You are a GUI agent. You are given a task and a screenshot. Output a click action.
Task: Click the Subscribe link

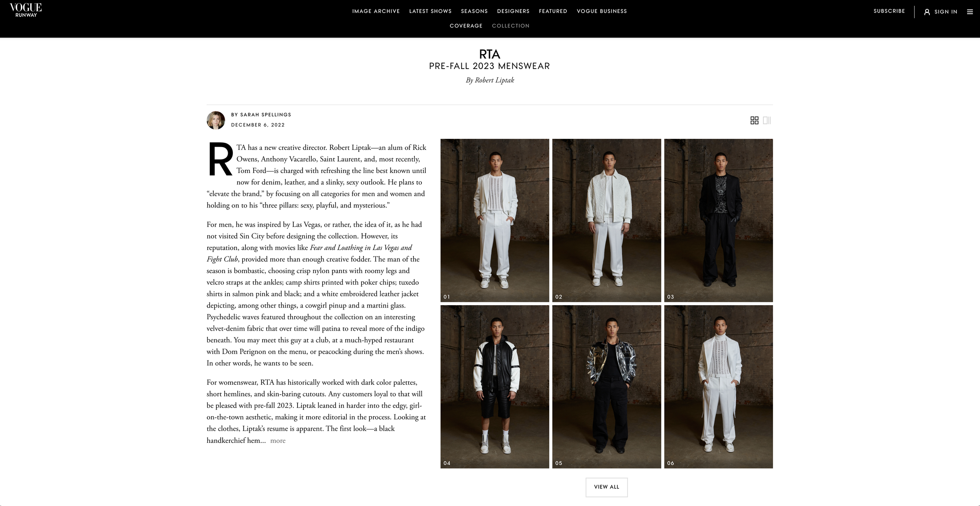coord(889,11)
